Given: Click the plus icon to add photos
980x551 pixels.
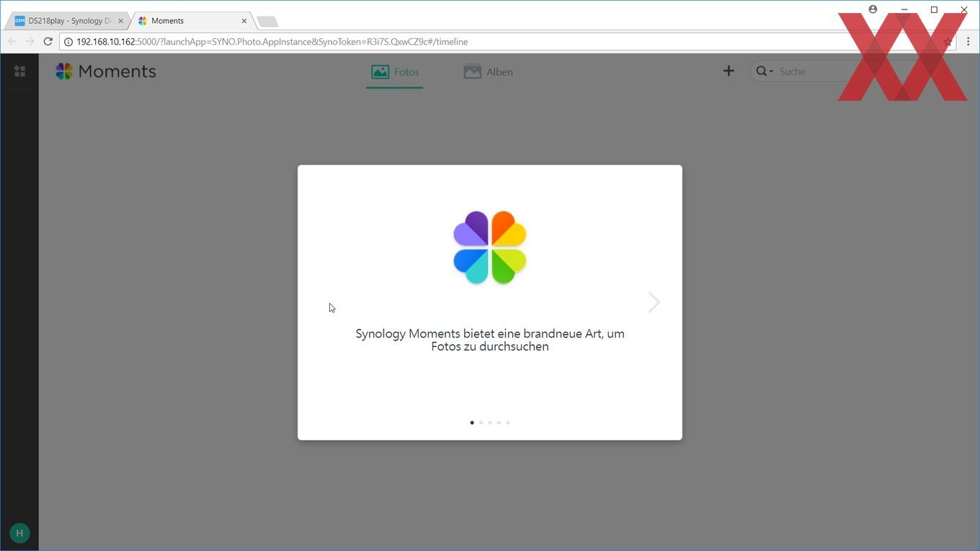Looking at the screenshot, I should (x=729, y=71).
